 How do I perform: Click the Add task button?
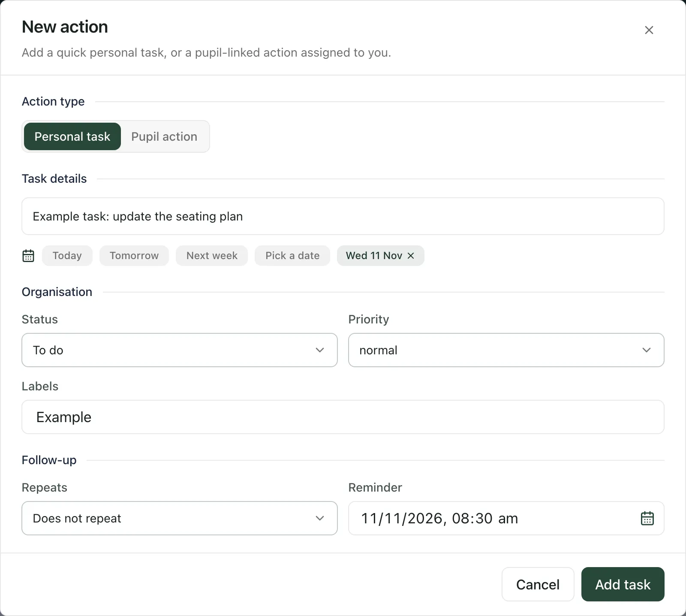[623, 584]
